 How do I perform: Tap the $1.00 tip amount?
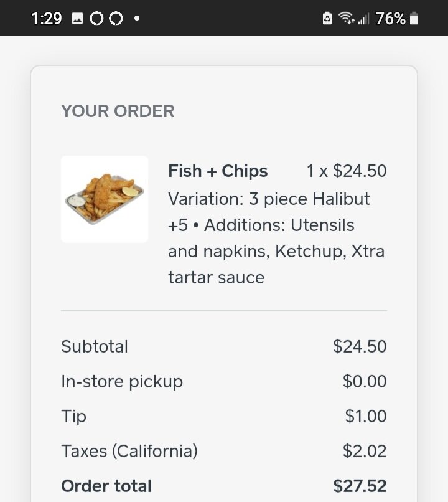[x=366, y=416]
